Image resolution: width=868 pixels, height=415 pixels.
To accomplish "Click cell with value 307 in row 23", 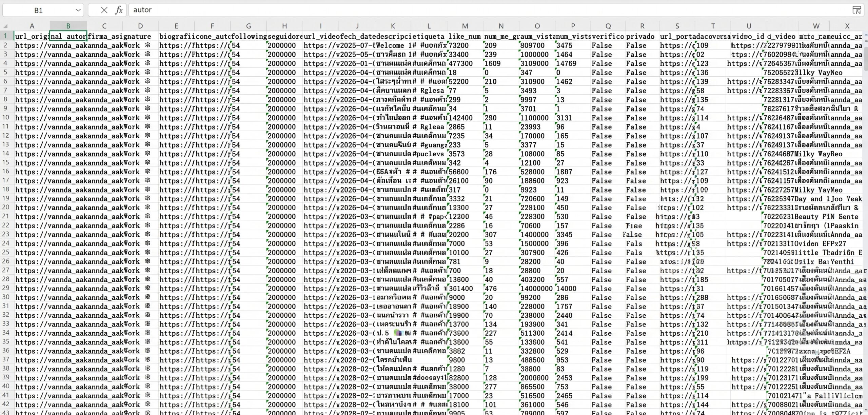I will (501, 235).
